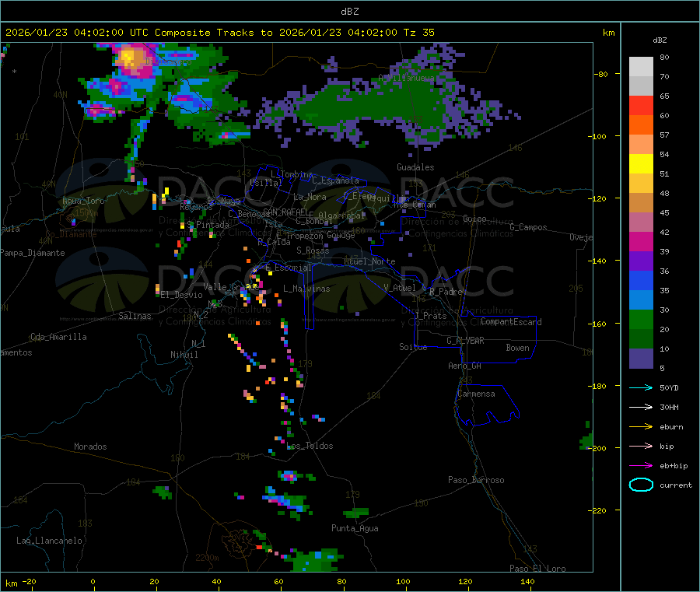Select the brown-orange swatch between 48 and 45
Image resolution: width=700 pixels, height=592 pixels.
click(641, 203)
